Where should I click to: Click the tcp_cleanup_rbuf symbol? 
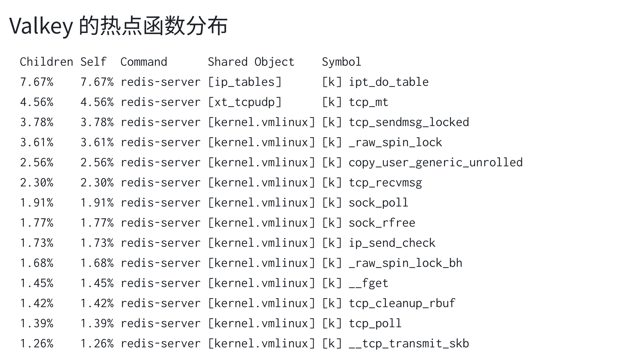402,303
